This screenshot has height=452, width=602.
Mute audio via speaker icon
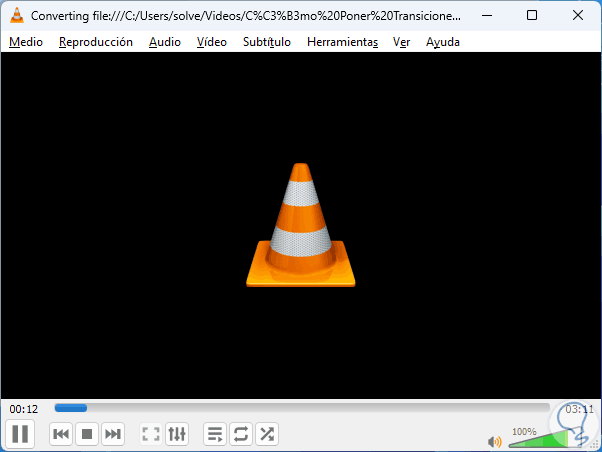(x=494, y=442)
